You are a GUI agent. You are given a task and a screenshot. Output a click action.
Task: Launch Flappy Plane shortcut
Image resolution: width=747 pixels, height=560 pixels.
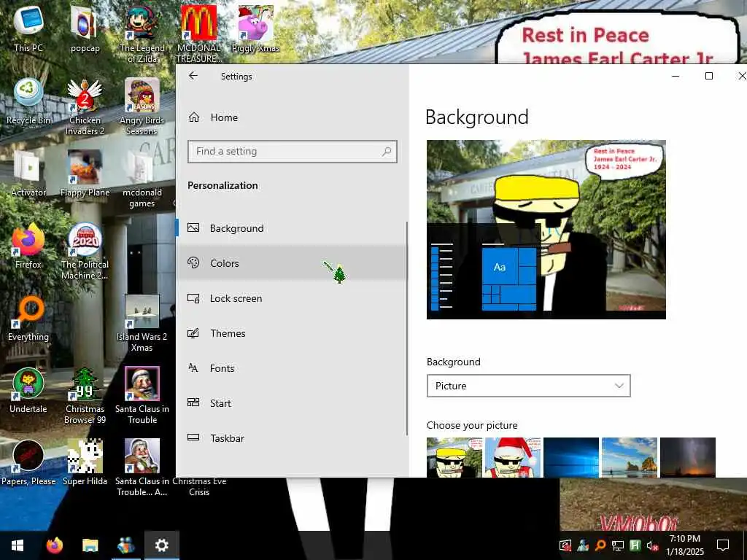click(85, 174)
